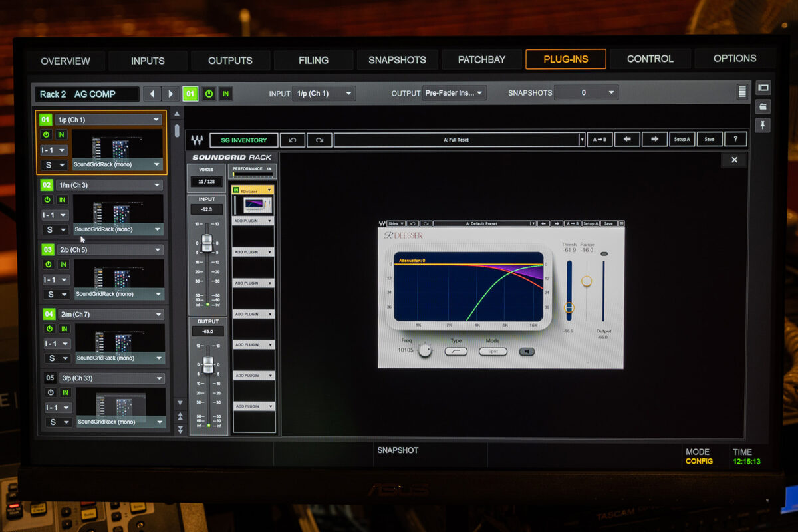Open the OPTIONS tab
This screenshot has width=798, height=532.
coord(734,58)
